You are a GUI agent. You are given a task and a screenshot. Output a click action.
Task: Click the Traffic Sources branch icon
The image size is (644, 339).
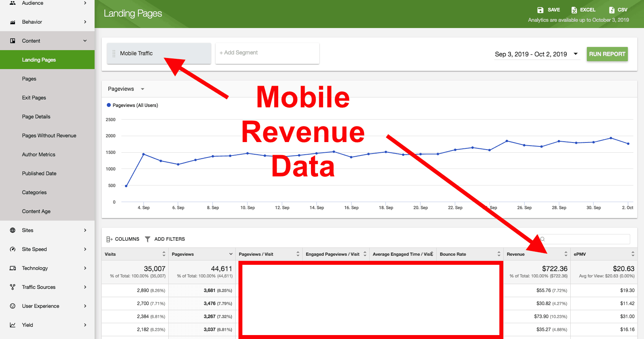tap(13, 287)
